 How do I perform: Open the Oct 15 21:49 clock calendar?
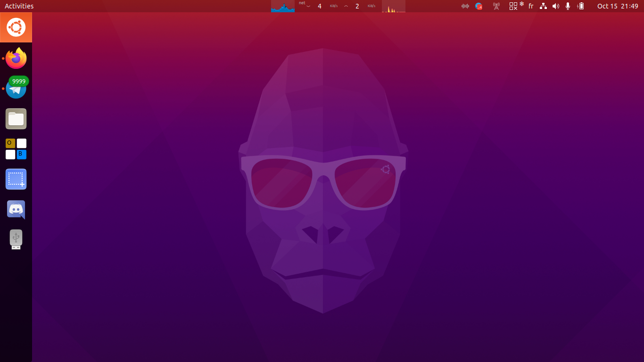[x=618, y=6]
